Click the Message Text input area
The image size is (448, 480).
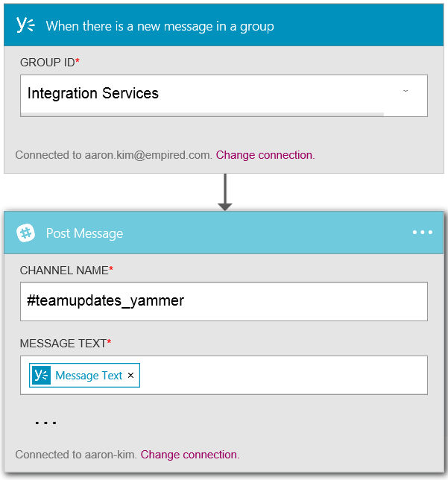[224, 375]
